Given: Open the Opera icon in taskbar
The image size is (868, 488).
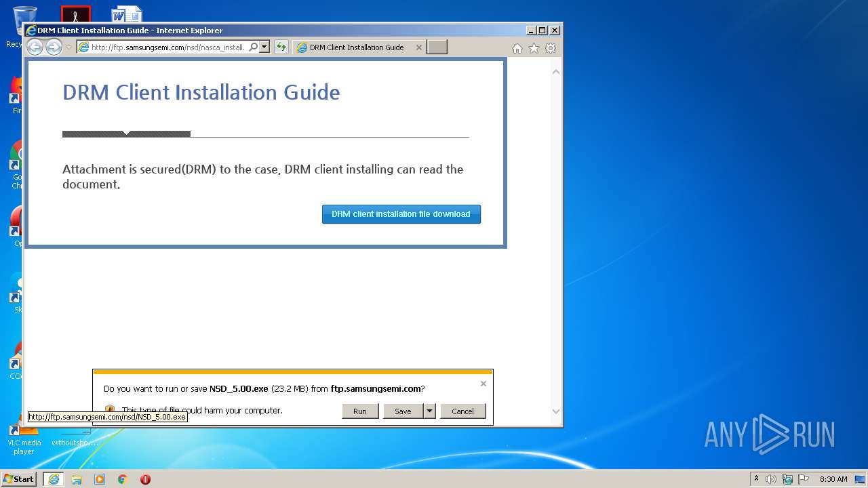Looking at the screenshot, I should coord(145,479).
